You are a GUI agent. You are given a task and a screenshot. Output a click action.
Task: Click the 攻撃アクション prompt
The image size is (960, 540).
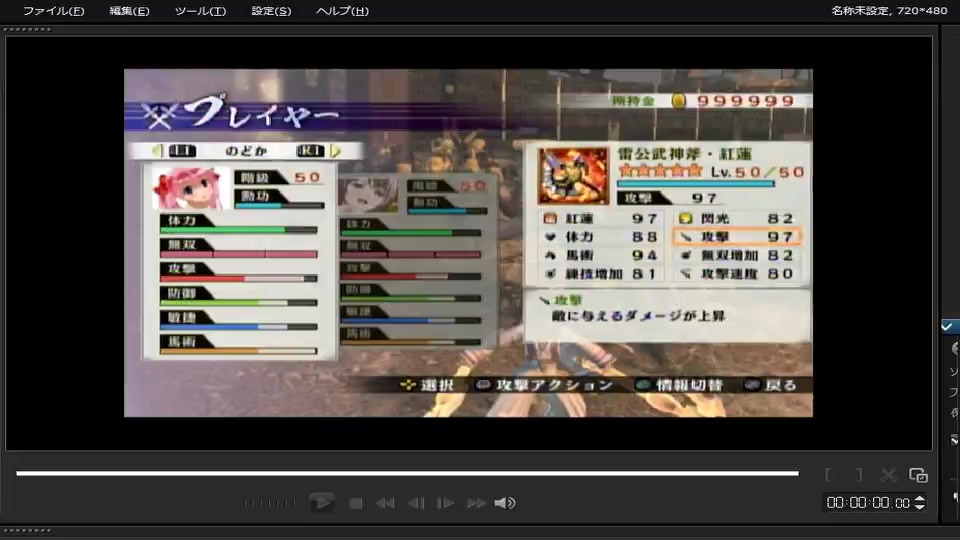click(x=544, y=385)
